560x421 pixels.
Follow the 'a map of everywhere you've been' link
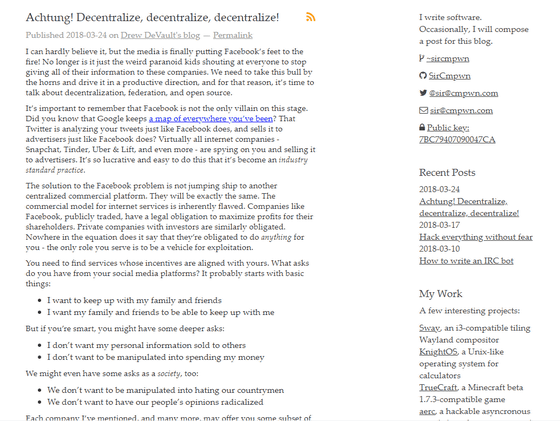pos(211,118)
